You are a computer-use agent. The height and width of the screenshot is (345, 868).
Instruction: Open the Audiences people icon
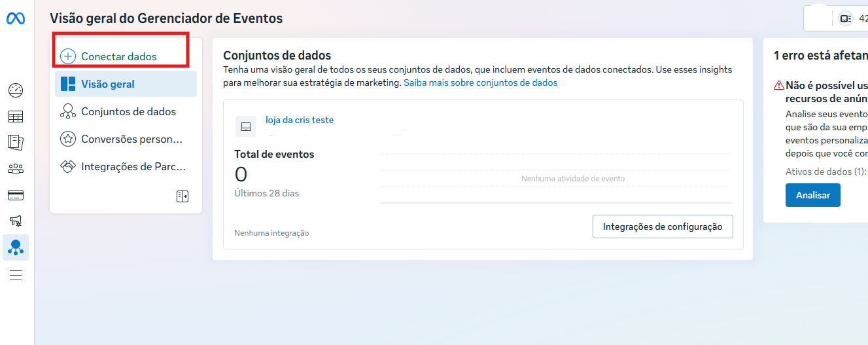pos(16,169)
